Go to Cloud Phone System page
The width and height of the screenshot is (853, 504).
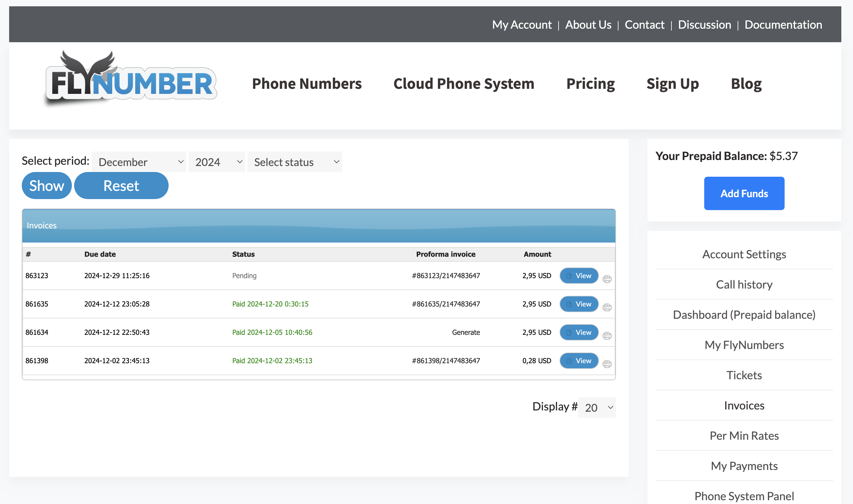[x=464, y=83]
